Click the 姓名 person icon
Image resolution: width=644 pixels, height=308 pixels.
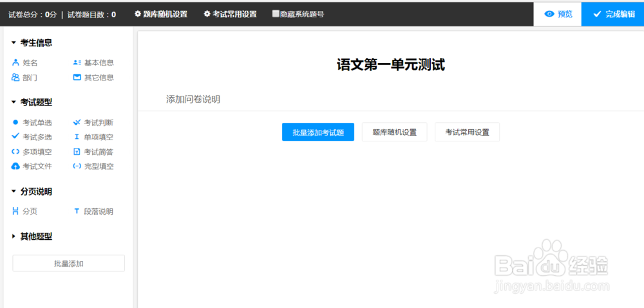point(15,63)
